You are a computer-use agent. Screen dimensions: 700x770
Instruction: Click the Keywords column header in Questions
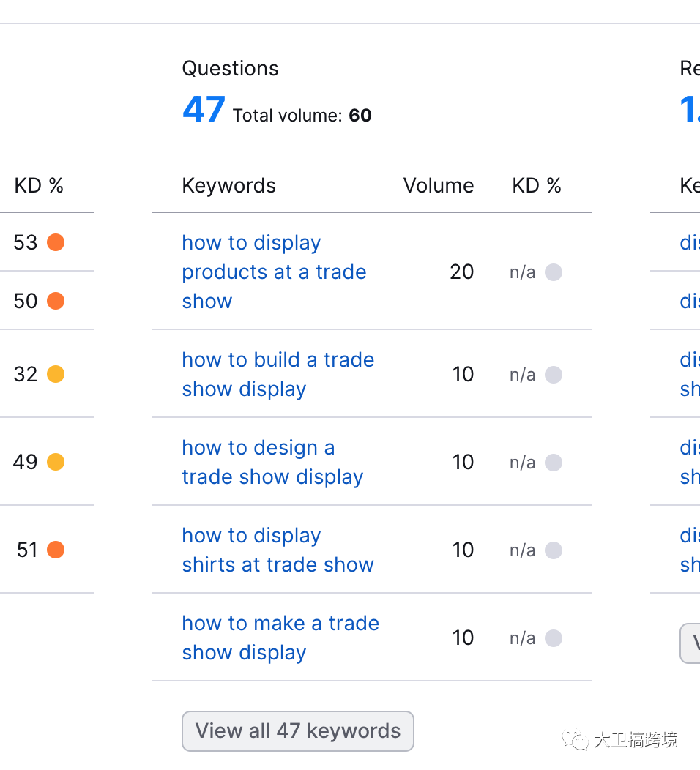click(228, 186)
